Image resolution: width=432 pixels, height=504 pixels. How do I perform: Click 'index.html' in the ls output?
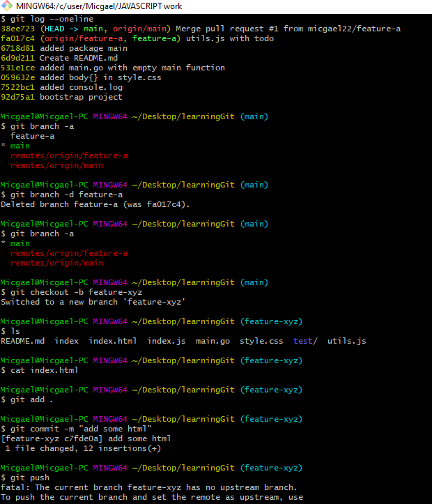click(x=112, y=341)
